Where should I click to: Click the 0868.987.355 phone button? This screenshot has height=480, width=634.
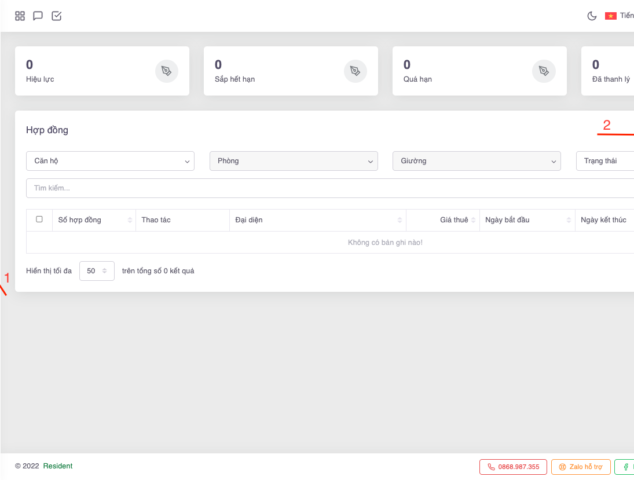coord(513,467)
